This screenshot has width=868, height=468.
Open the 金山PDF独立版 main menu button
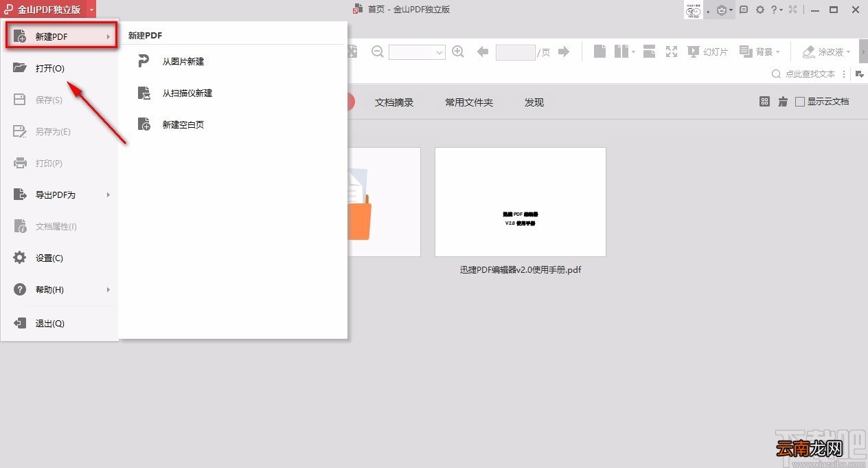pos(48,10)
